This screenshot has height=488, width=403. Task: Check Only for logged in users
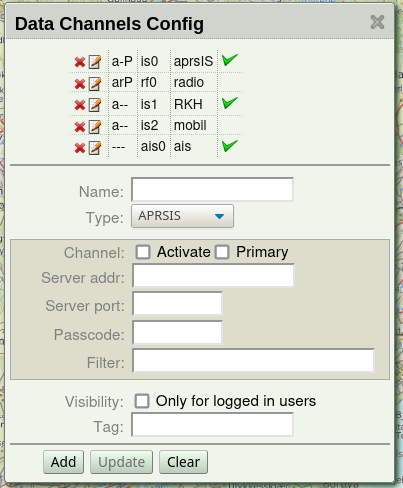(x=142, y=401)
